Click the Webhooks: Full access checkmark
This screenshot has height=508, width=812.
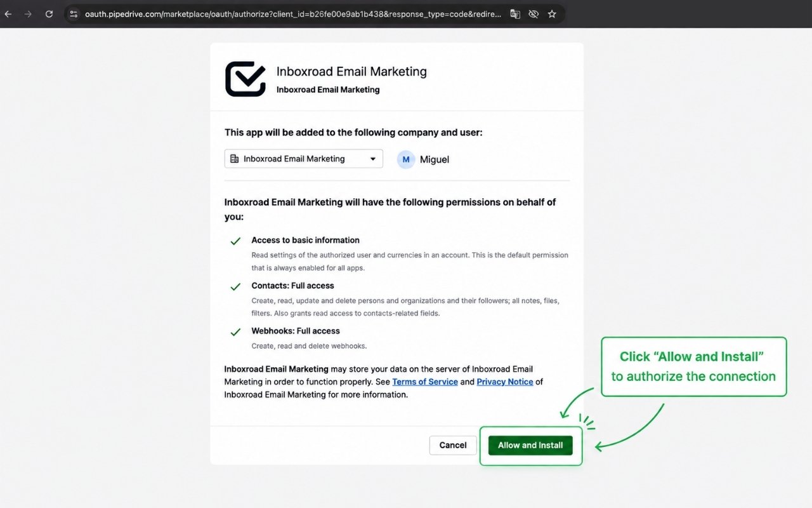[235, 332]
